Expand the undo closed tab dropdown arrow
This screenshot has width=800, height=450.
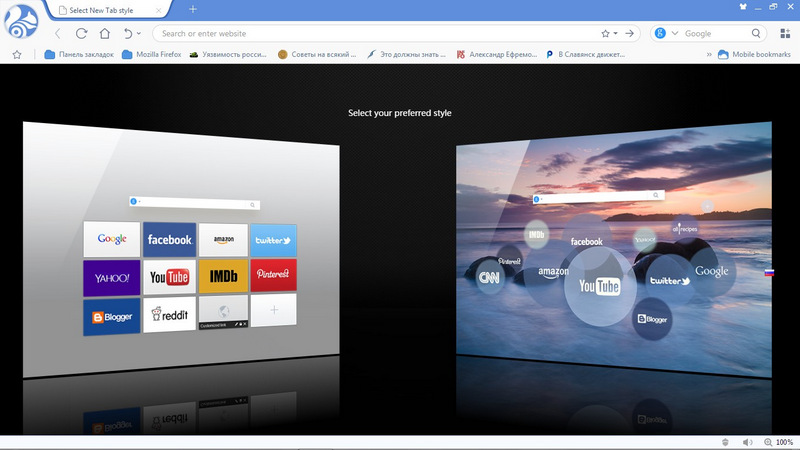click(x=139, y=34)
